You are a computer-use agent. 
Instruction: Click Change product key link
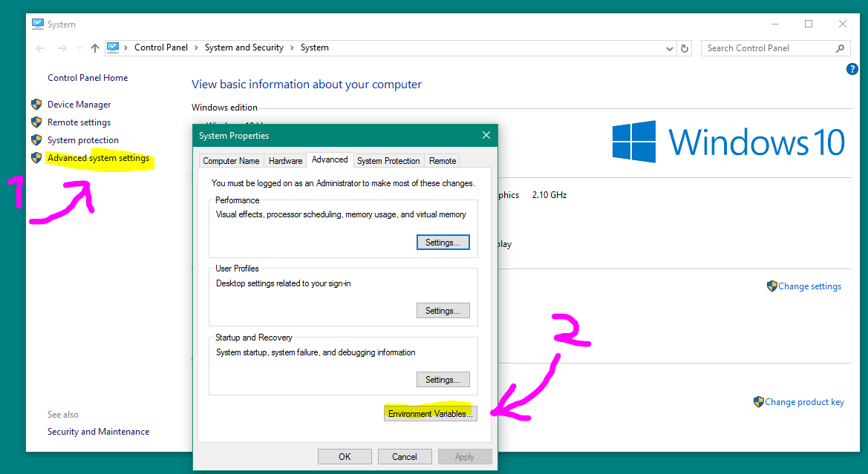(804, 402)
